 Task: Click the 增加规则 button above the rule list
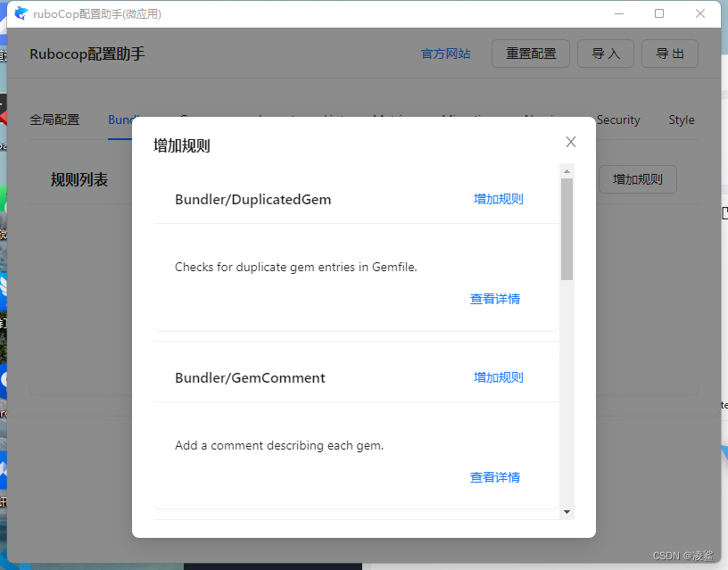[x=637, y=179]
